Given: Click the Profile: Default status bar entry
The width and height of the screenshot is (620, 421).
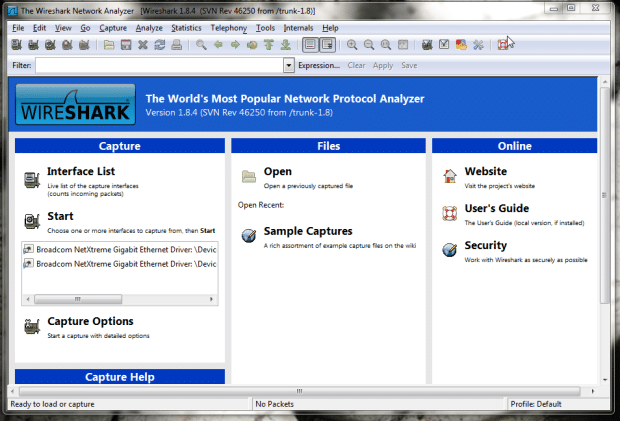Looking at the screenshot, I should 536,404.
